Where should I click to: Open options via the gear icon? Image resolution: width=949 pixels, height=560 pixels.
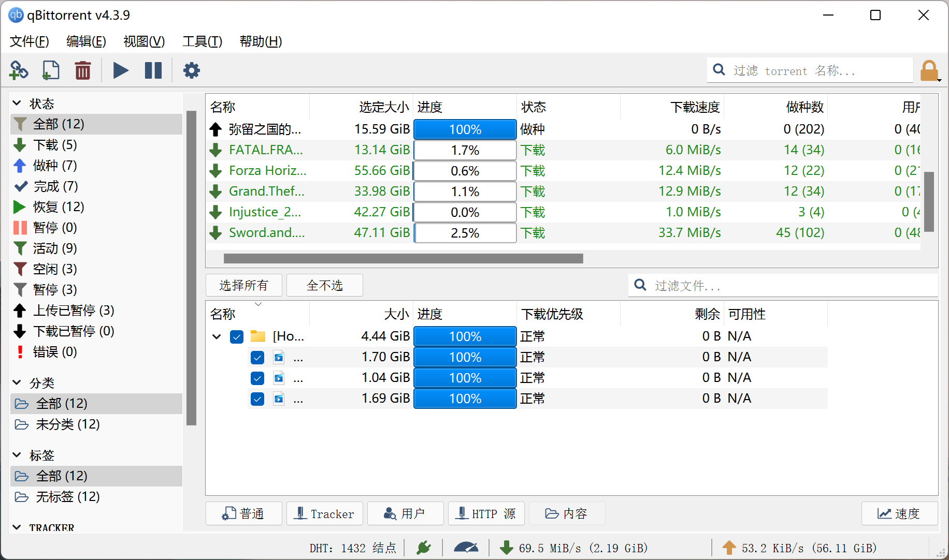click(192, 70)
